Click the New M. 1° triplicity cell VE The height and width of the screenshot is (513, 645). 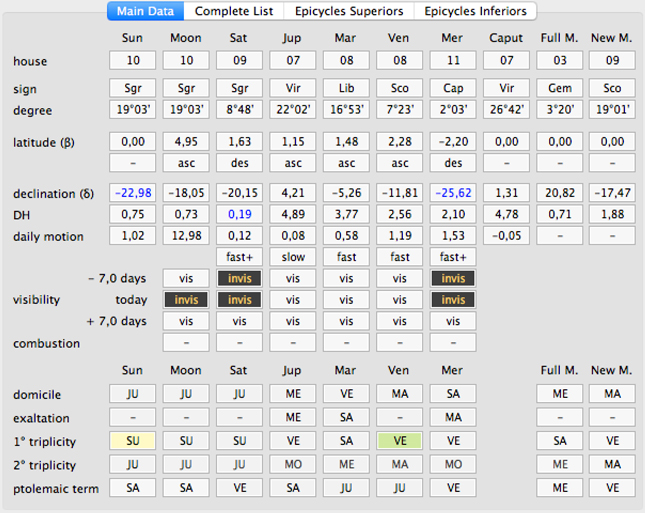click(613, 441)
